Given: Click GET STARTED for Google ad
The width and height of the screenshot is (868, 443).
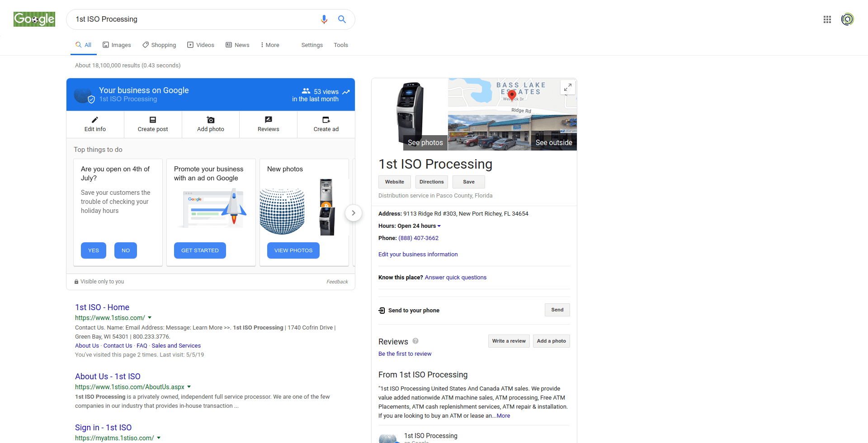Looking at the screenshot, I should click(200, 250).
